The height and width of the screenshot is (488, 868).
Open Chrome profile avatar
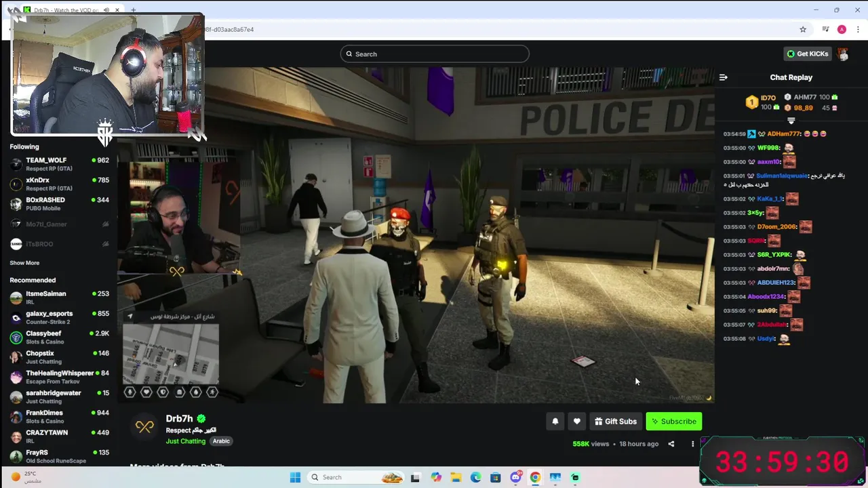842,29
